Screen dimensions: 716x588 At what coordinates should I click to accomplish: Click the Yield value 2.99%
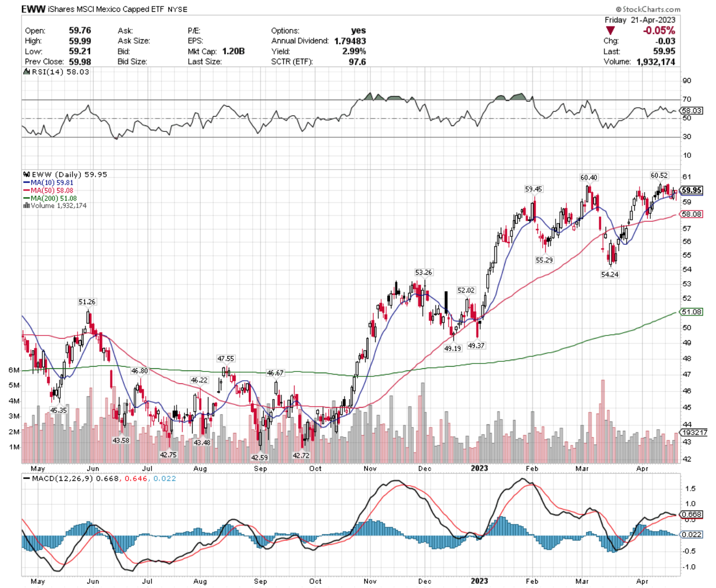tap(354, 51)
